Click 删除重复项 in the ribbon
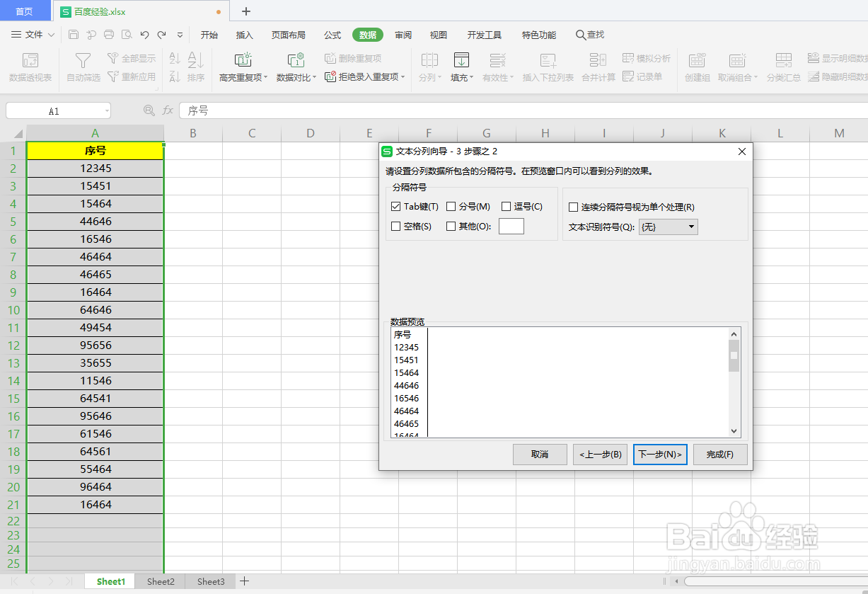 pos(353,59)
